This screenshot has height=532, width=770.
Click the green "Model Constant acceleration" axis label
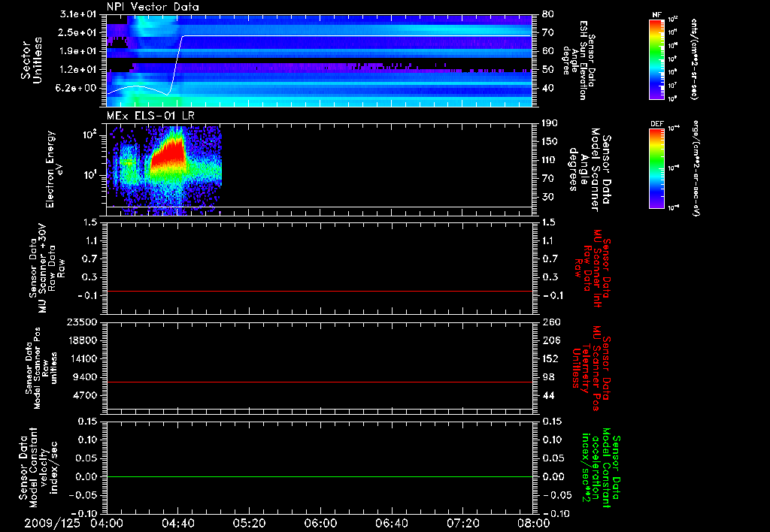(601, 468)
